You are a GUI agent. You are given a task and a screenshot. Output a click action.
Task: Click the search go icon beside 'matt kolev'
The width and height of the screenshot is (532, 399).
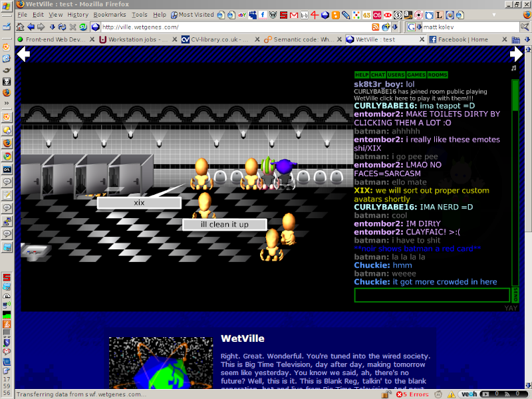[x=525, y=27]
